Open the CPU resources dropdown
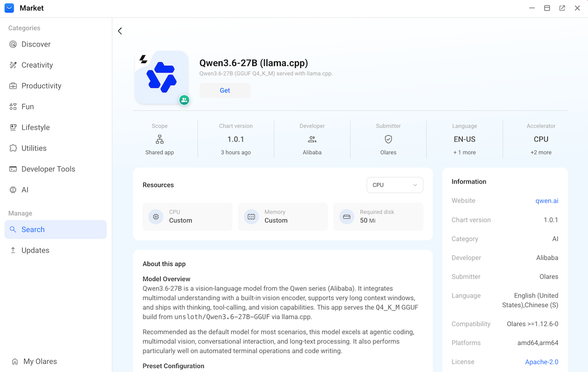This screenshot has width=588, height=372. click(x=395, y=185)
